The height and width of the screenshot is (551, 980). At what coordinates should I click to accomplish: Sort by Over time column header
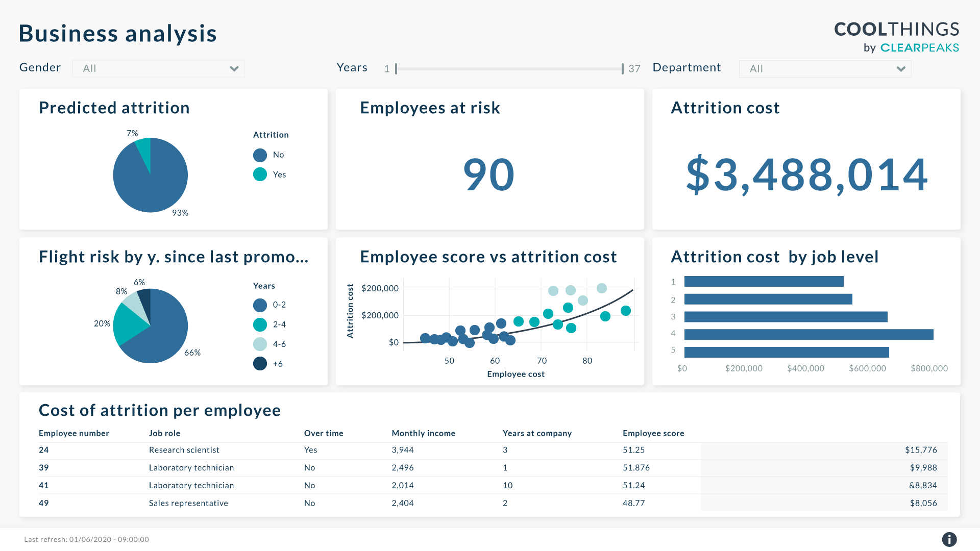coord(324,433)
